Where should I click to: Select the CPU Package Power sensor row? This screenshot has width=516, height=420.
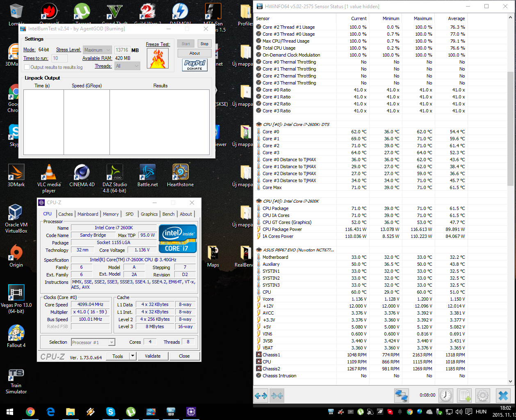361,229
